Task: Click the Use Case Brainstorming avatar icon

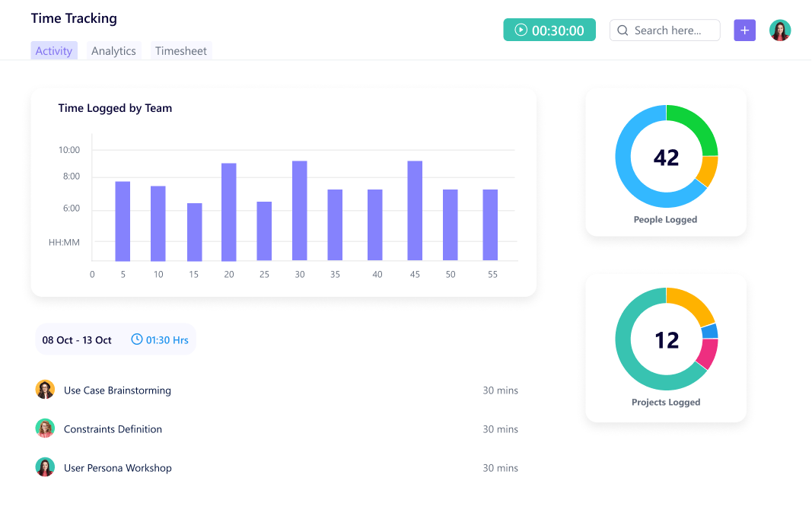Action: pos(45,389)
